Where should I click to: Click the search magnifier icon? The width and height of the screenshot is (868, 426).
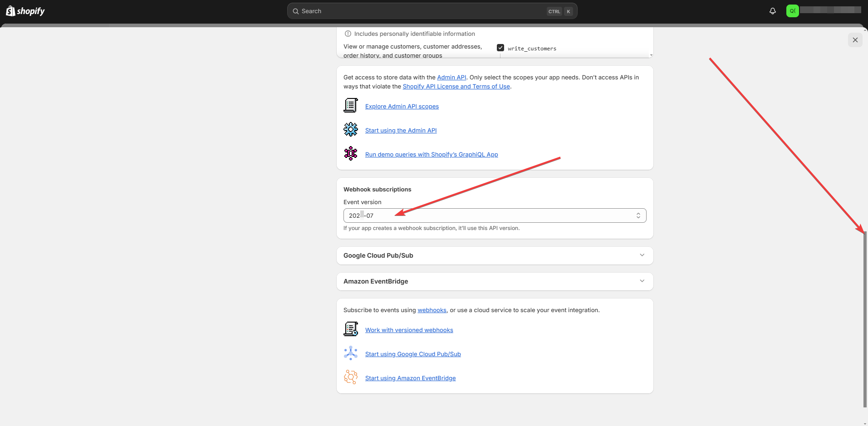(296, 11)
